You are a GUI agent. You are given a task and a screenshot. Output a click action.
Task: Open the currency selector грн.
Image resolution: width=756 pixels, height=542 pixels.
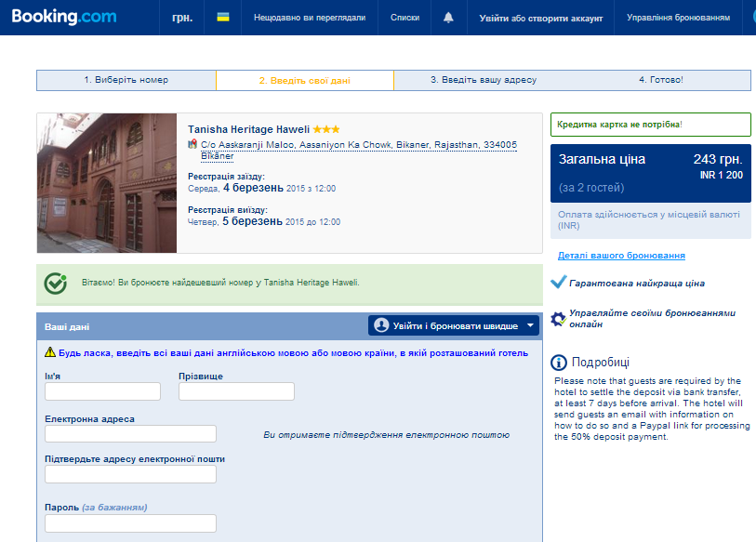(x=181, y=18)
